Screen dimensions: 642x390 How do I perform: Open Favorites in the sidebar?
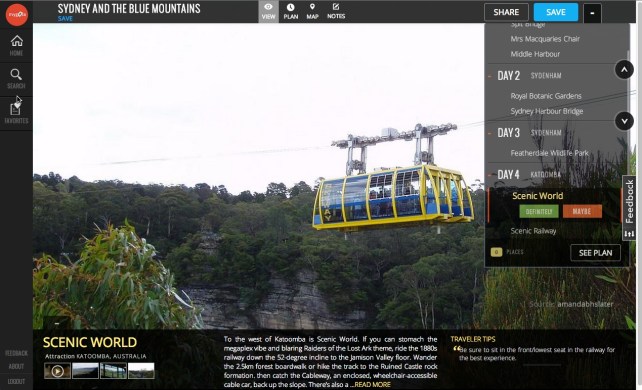tap(16, 113)
